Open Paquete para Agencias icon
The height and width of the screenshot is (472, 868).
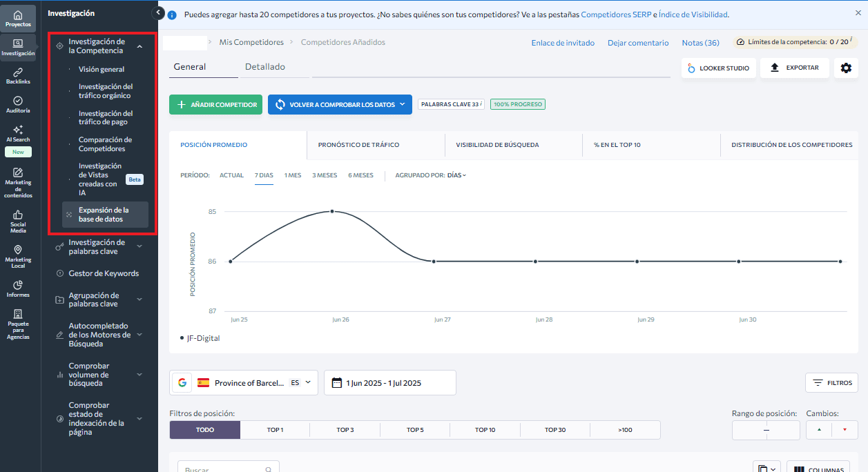tap(18, 324)
